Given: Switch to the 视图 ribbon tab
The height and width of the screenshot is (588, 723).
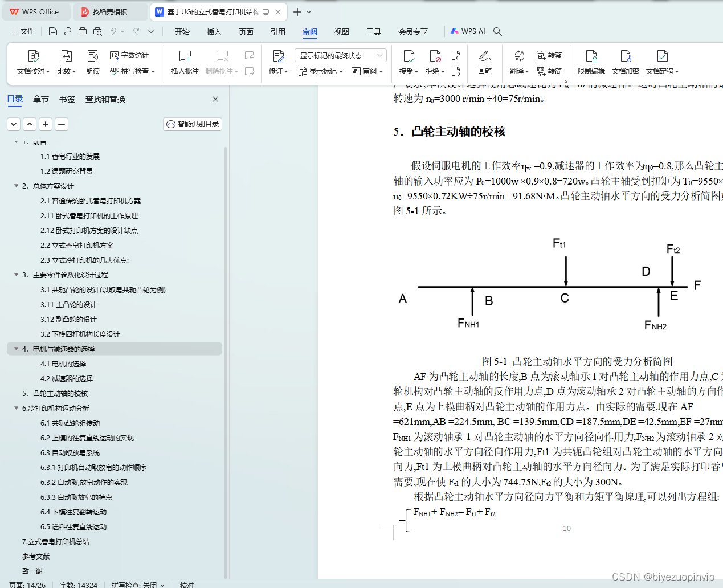Looking at the screenshot, I should (x=342, y=32).
